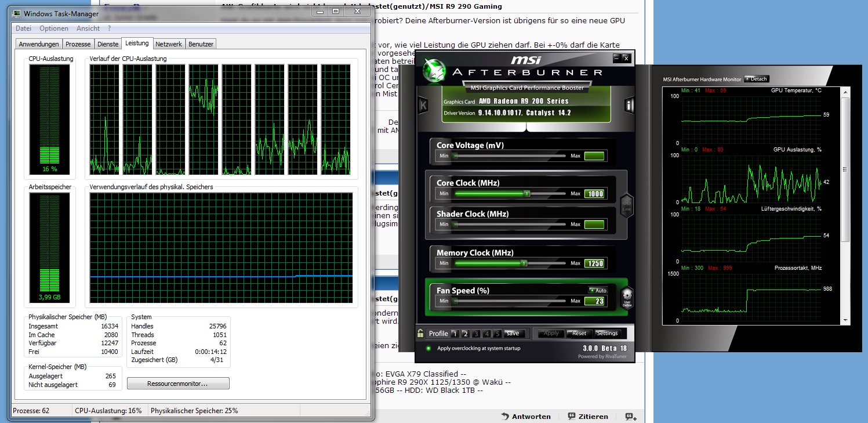Click Detach on the Hardware Monitor
868x423 pixels.
coord(757,79)
